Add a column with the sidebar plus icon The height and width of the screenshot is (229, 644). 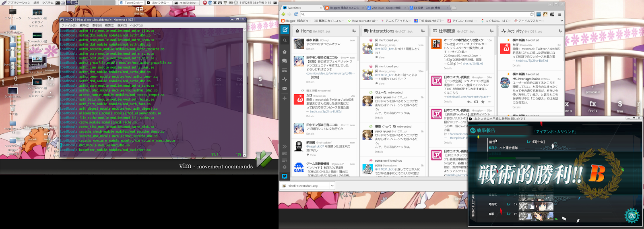[285, 98]
